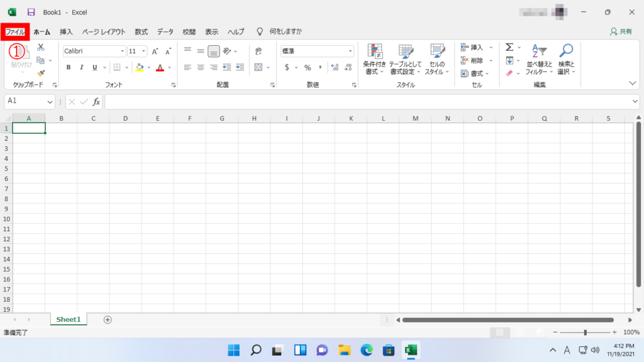Open the Calibri font name dropdown
The height and width of the screenshot is (362, 644).
point(122,52)
